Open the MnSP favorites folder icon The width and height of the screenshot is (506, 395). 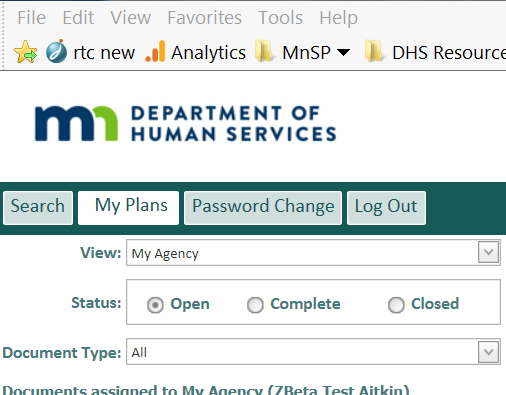pyautogui.click(x=265, y=51)
